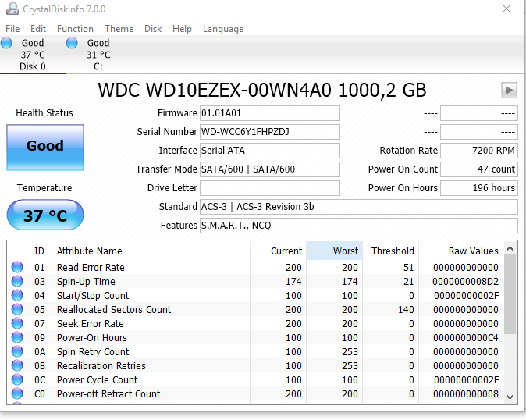Select the C: drive tab
Image resolution: width=526 pixels, height=420 pixels.
(98, 55)
